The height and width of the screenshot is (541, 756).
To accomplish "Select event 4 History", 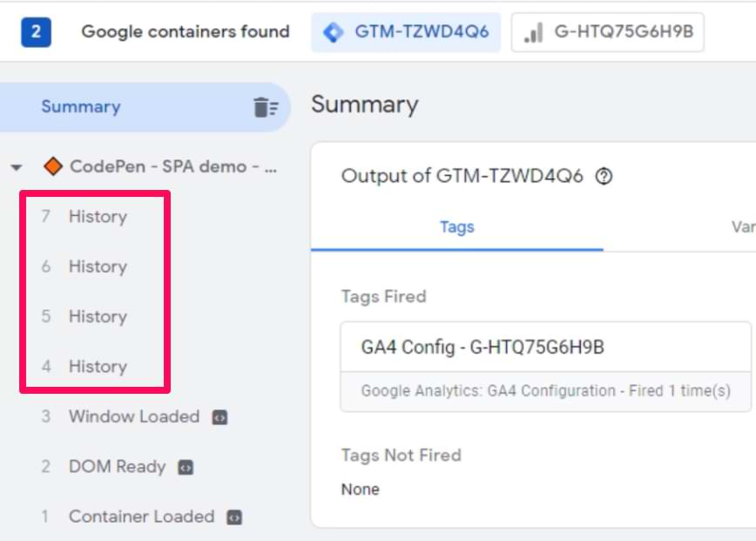I will tap(97, 367).
